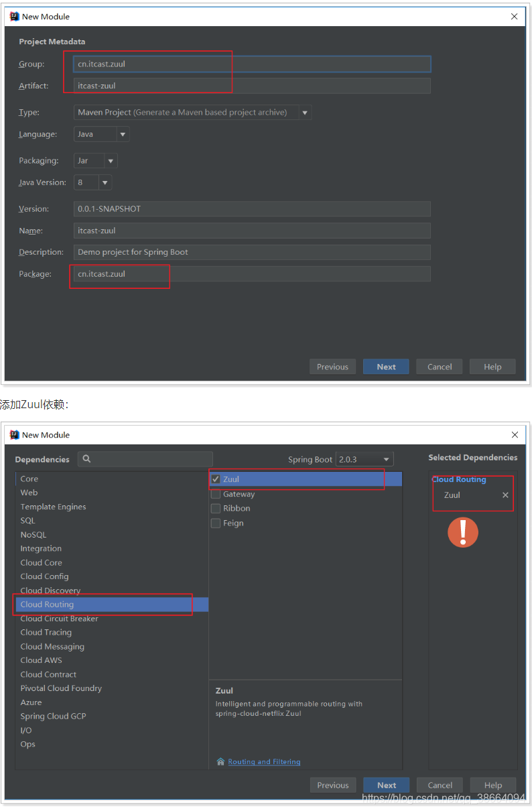Click Help in Project Metadata dialog
Image resolution: width=532 pixels, height=811 pixels.
click(492, 367)
